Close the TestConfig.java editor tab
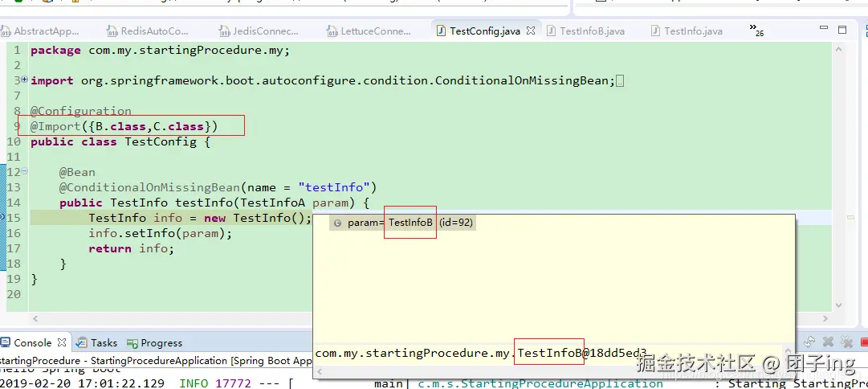This screenshot has height=389, width=868. coord(530,31)
